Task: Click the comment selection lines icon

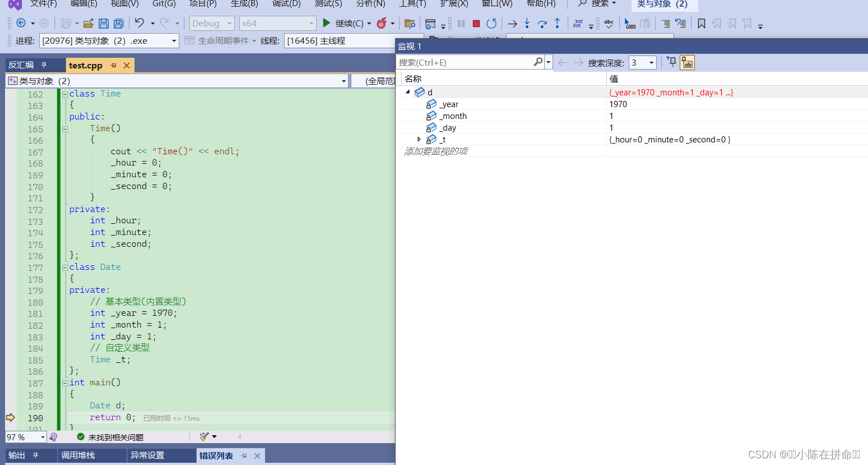Action: (x=666, y=23)
